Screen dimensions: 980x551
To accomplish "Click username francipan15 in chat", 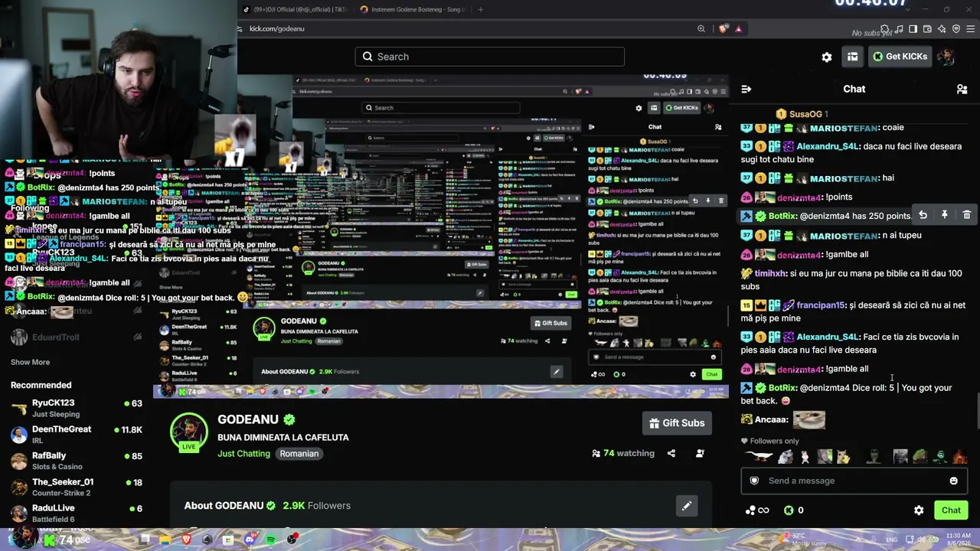I will click(x=820, y=305).
